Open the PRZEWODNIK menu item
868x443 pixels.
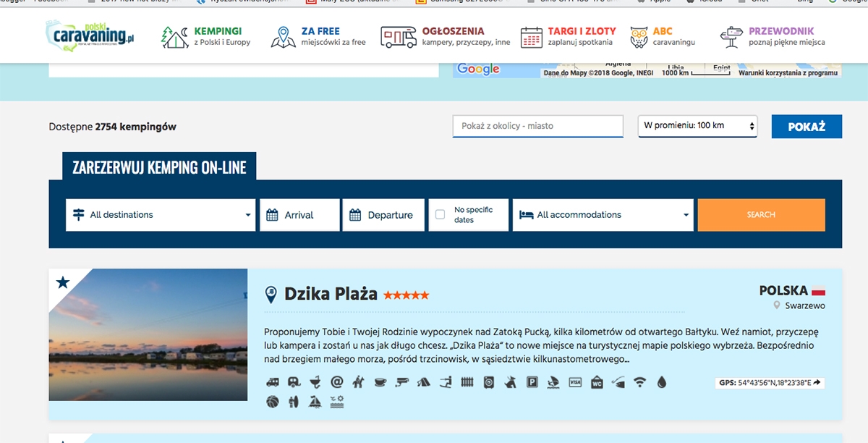point(773,36)
